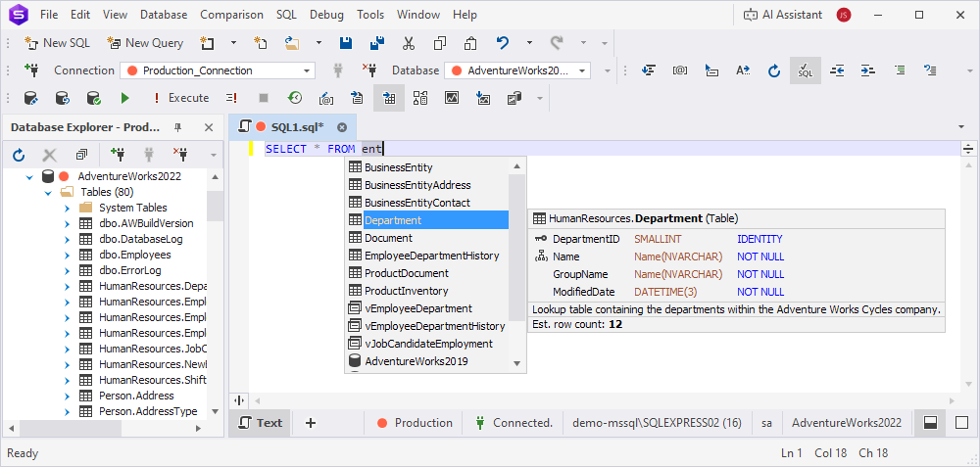The width and height of the screenshot is (980, 467).
Task: Click the New Connection plug icon in Database Explorer
Action: (x=118, y=155)
